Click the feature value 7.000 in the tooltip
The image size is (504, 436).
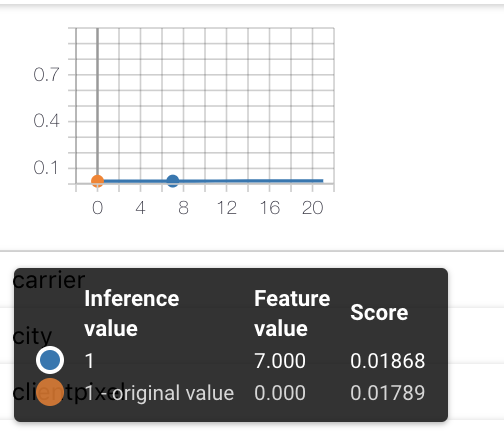tap(280, 361)
